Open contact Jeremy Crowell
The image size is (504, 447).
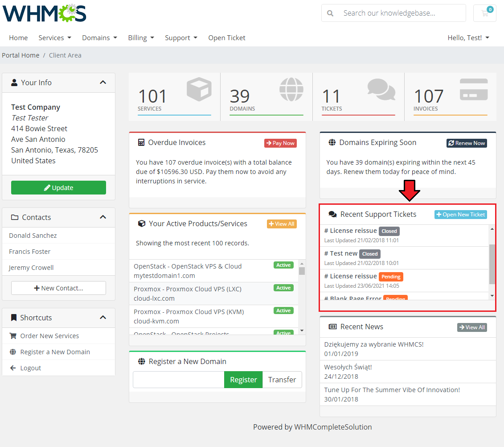click(x=58, y=268)
